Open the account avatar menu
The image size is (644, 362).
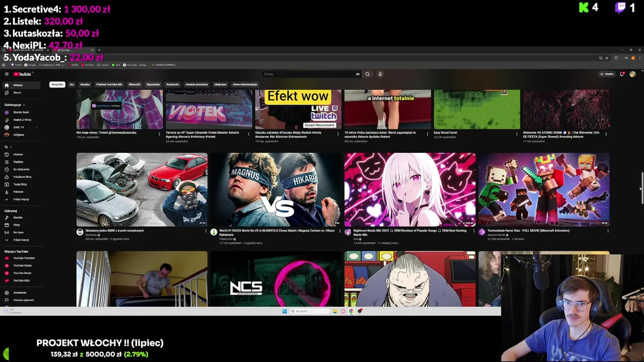[x=632, y=74]
